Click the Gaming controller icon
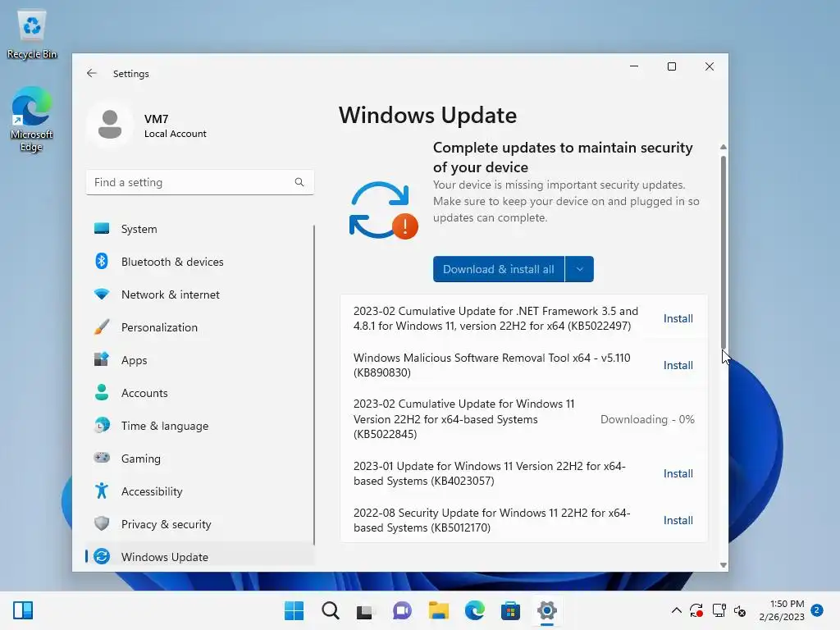 click(x=101, y=458)
